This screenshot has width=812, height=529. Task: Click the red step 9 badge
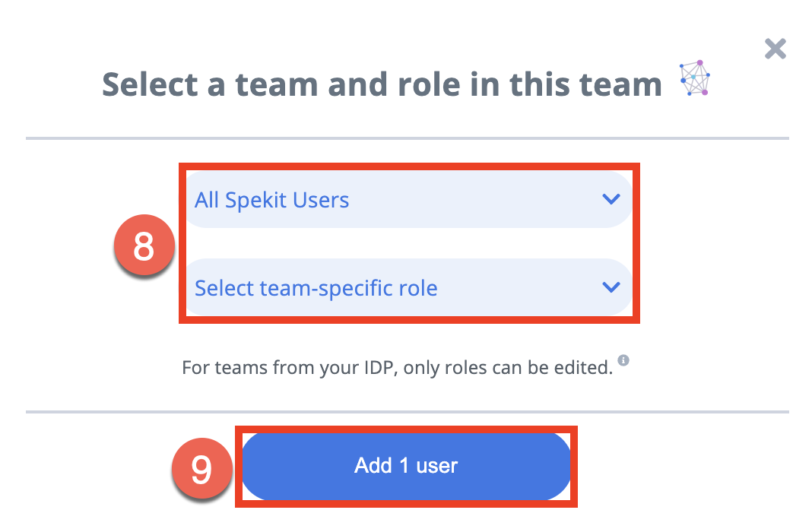point(202,468)
